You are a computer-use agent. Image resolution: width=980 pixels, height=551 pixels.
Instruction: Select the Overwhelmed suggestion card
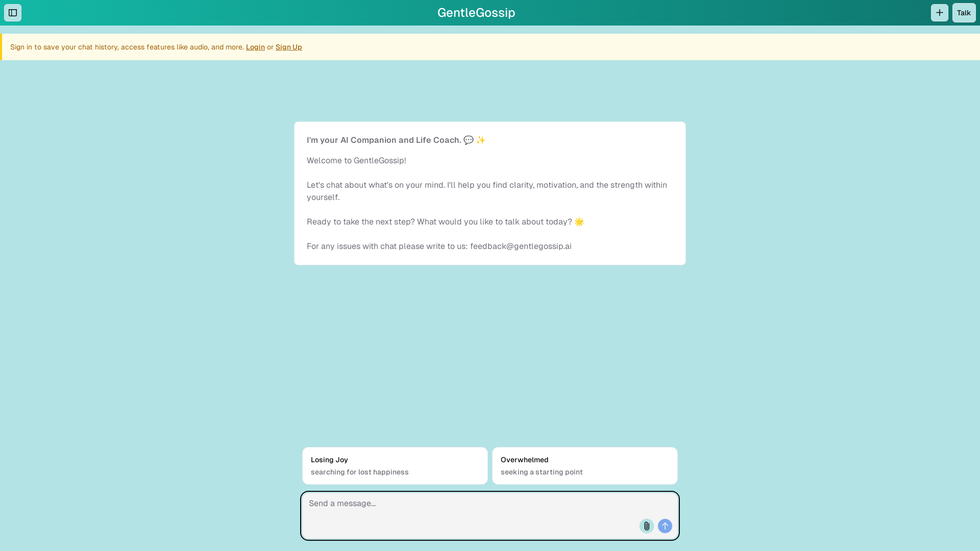click(585, 466)
